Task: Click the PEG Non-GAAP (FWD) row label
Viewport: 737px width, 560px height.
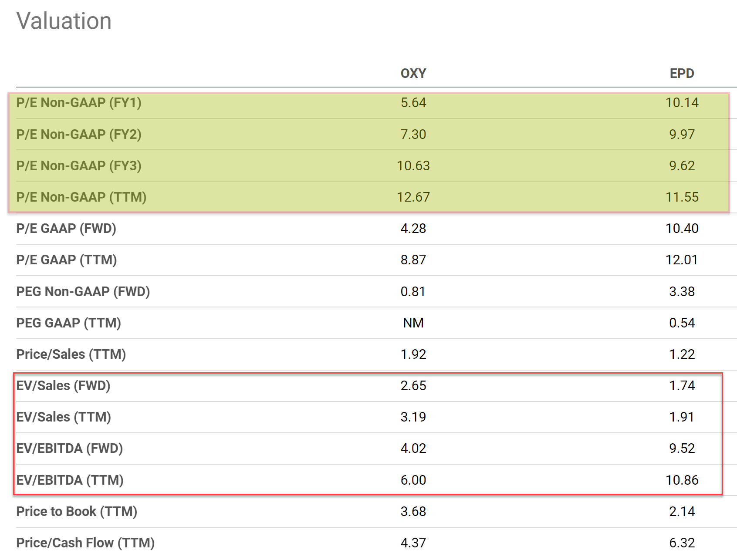Action: [x=83, y=291]
